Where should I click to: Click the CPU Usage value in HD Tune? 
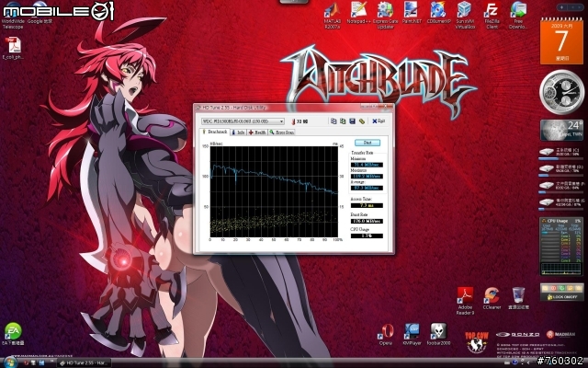367,236
